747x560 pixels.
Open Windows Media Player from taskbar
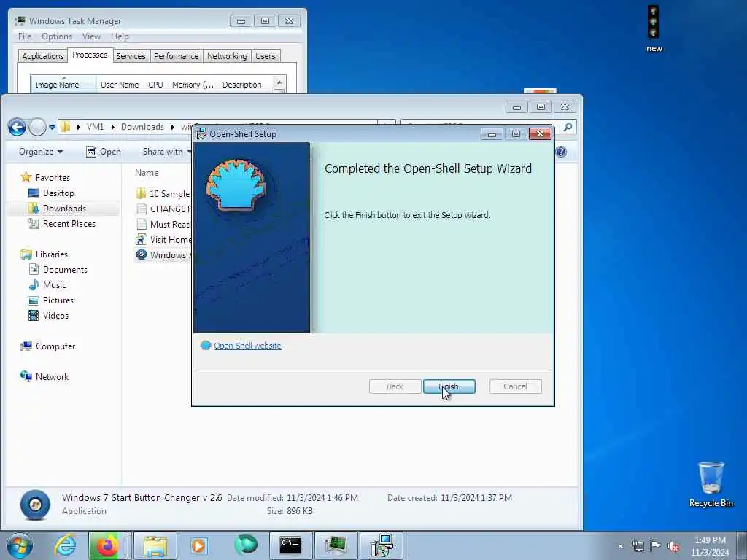198,545
